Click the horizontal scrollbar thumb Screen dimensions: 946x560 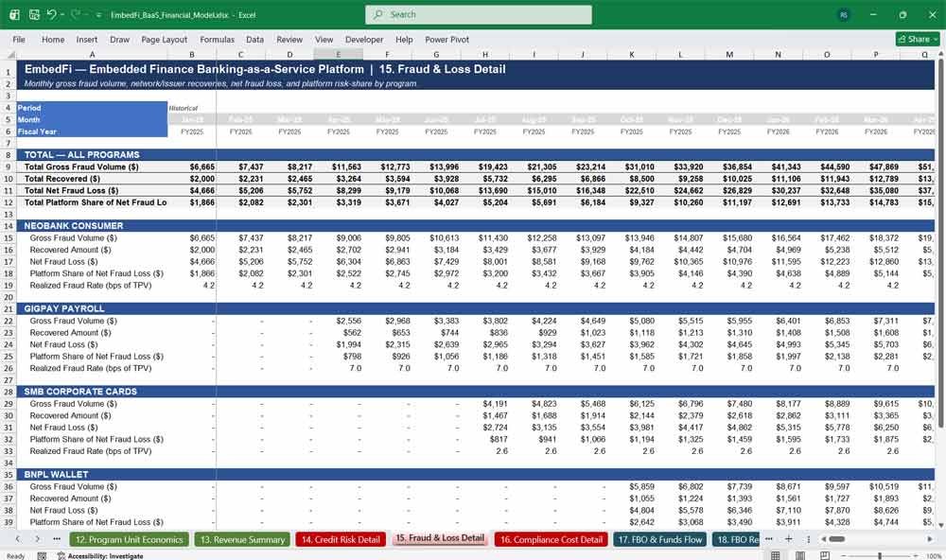(837, 539)
